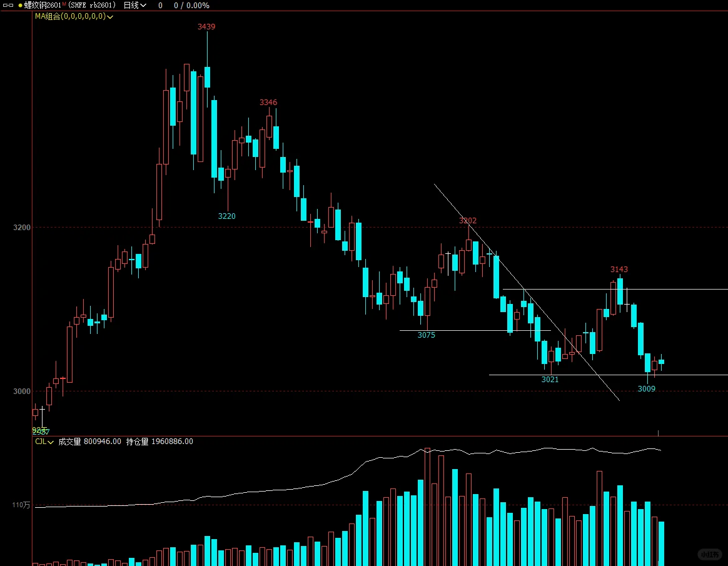Click the 3143 peak price label
Viewport: 728px width, 566px height.
pyautogui.click(x=619, y=270)
